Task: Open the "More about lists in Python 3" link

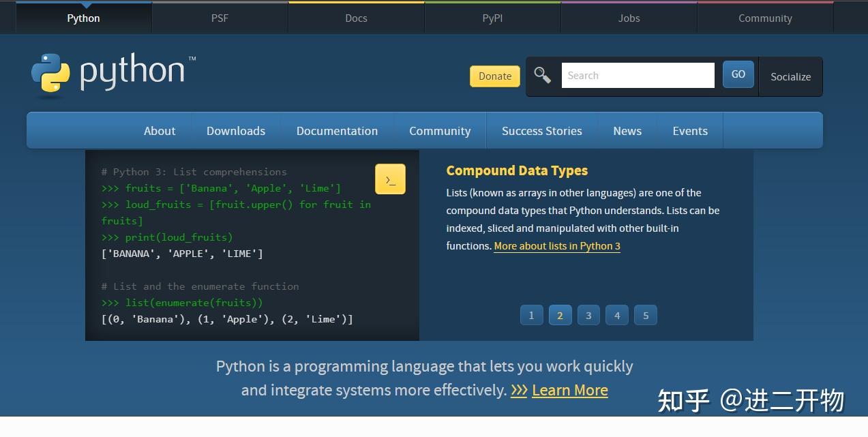Action: [x=556, y=246]
